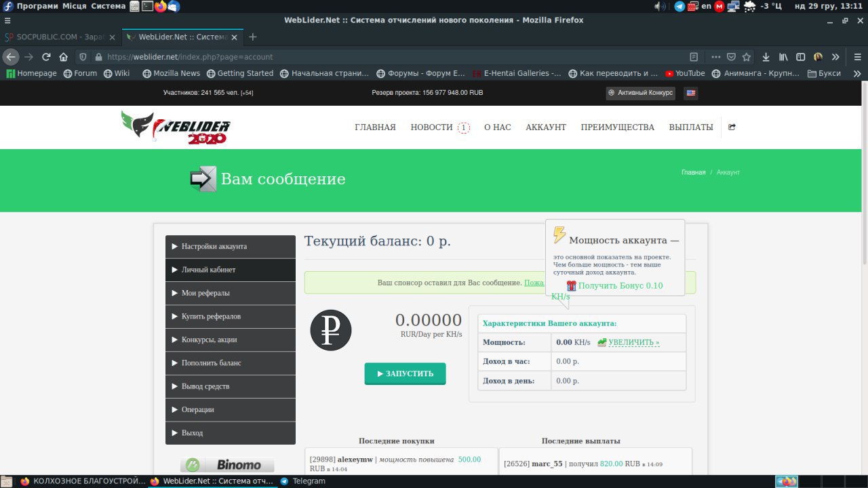Image resolution: width=868 pixels, height=488 pixels.
Task: Open the Homepage bookmark
Action: (31, 73)
